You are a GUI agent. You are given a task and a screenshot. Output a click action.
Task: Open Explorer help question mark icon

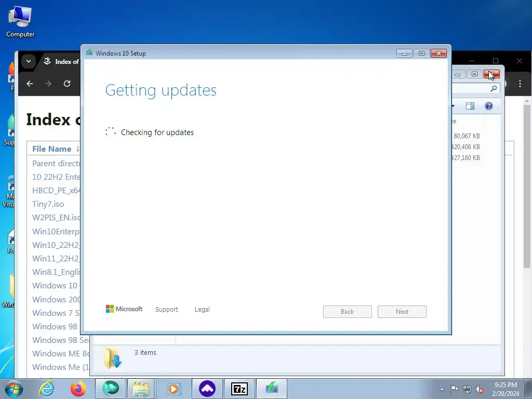pyautogui.click(x=488, y=106)
